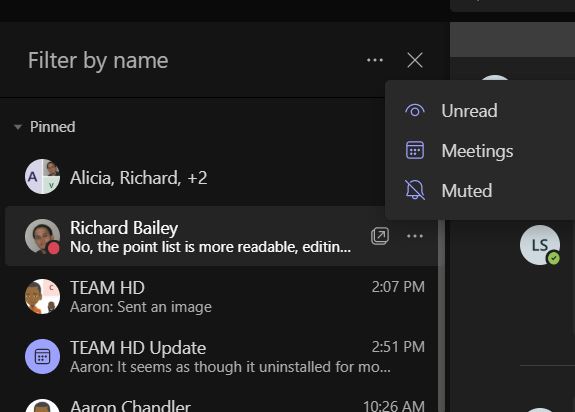Click the Filter by name input field
The image size is (575, 412).
[x=191, y=60]
